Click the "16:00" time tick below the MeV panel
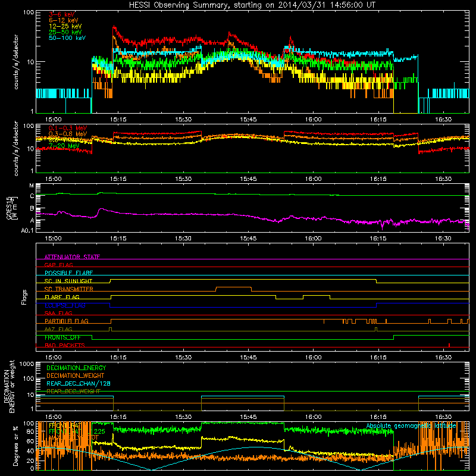Image resolution: width=476 pixels, height=476 pixels. pyautogui.click(x=314, y=179)
